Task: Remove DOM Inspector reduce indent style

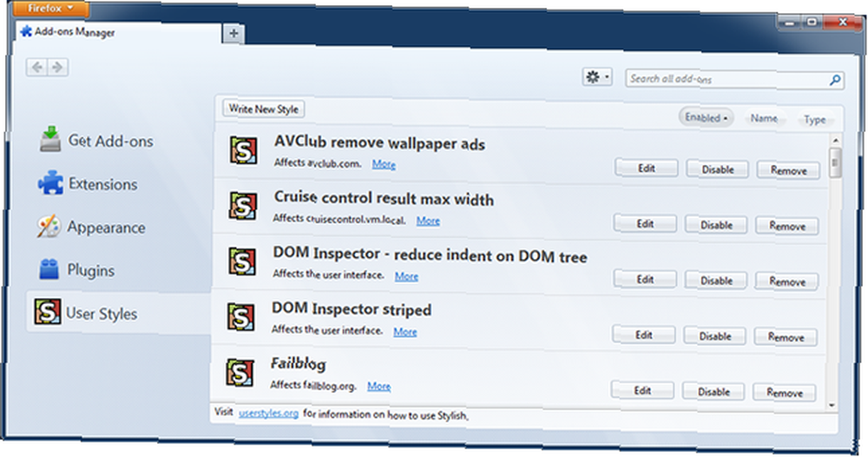Action: 786,281
